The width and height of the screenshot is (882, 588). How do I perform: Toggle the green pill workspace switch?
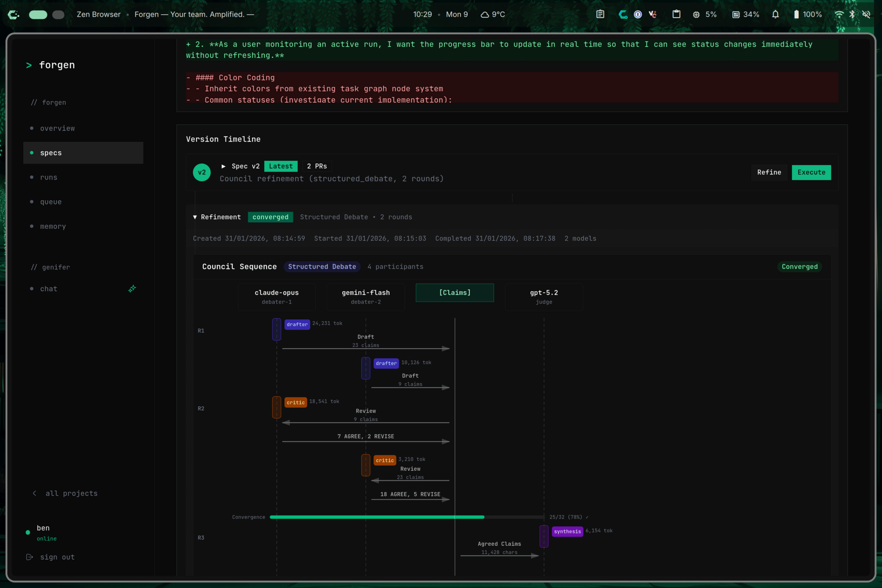[x=38, y=15]
